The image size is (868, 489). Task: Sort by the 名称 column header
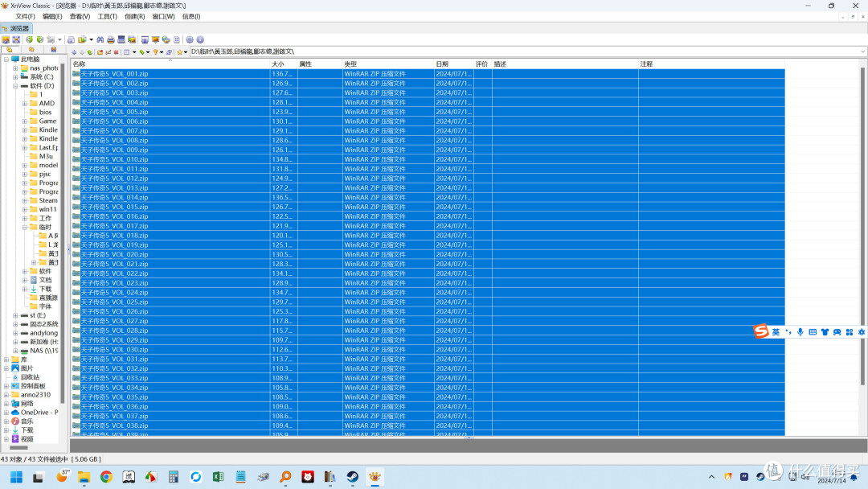point(170,64)
